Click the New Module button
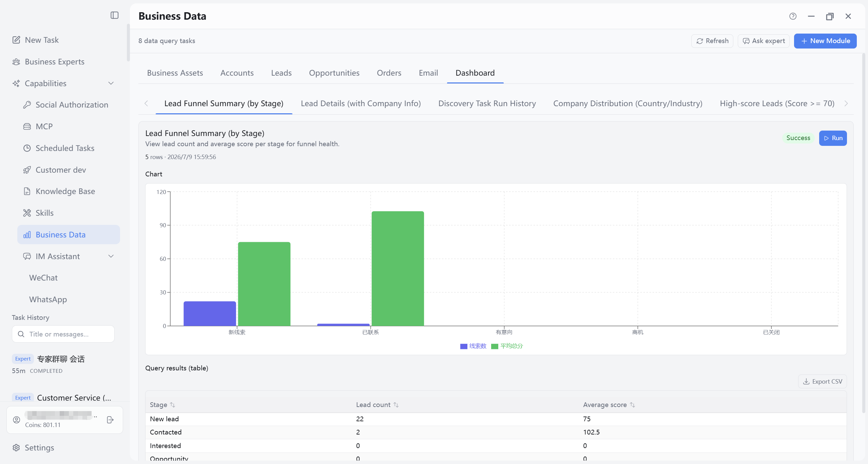 [825, 41]
